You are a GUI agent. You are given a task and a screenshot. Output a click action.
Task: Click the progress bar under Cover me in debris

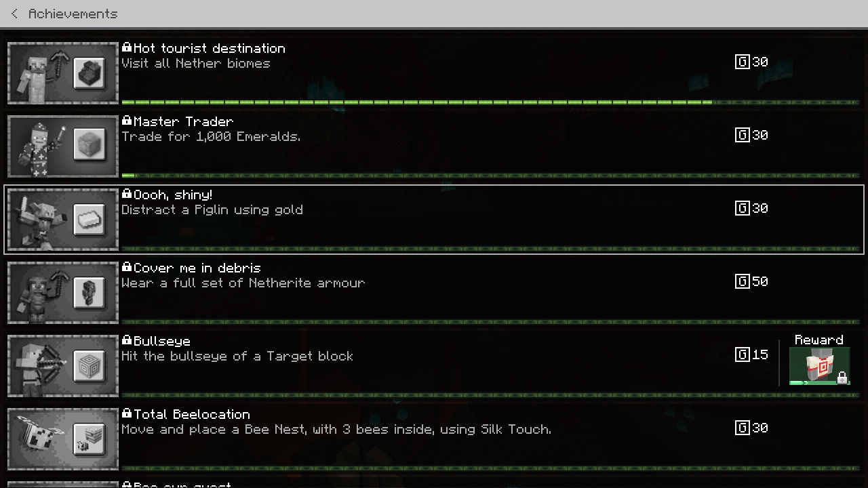(x=491, y=322)
